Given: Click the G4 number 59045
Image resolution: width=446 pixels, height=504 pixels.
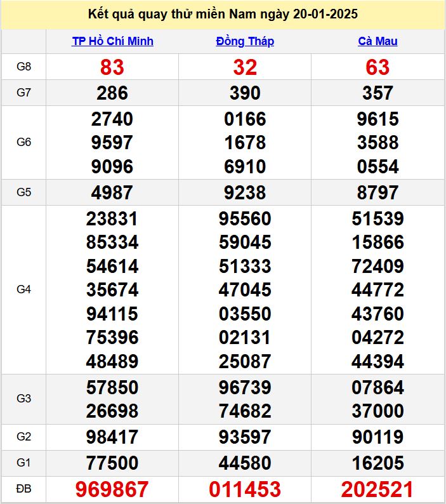Looking at the screenshot, I should [245, 242].
